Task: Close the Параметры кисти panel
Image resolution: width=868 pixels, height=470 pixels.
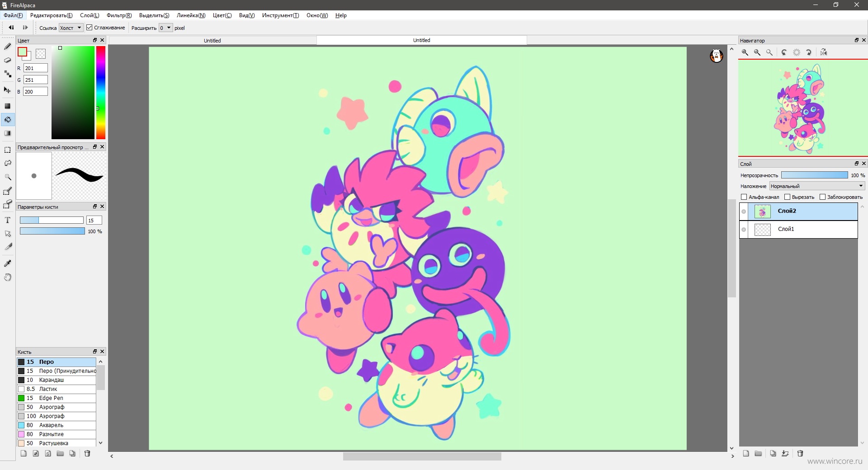Action: point(102,207)
